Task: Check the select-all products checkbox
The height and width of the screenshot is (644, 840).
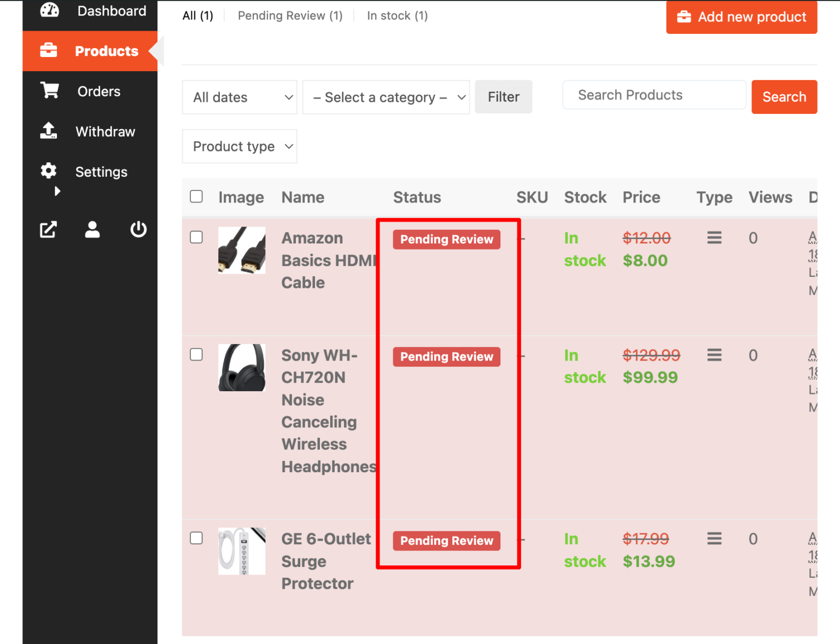Action: click(x=196, y=196)
